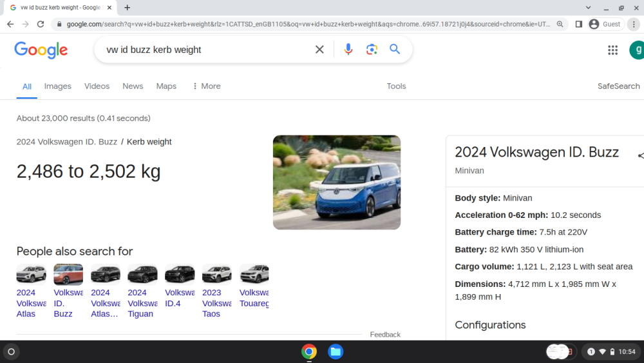Toggle the Chrome side panel icon
Image resolution: width=644 pixels, height=363 pixels.
(579, 25)
